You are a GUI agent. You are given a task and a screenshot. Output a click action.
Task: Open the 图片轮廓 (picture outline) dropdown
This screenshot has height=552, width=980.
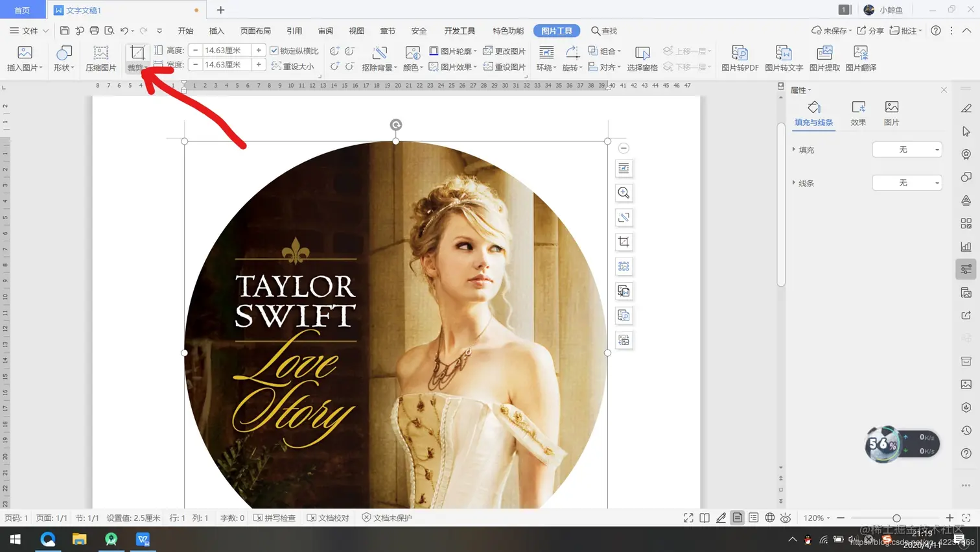453,51
